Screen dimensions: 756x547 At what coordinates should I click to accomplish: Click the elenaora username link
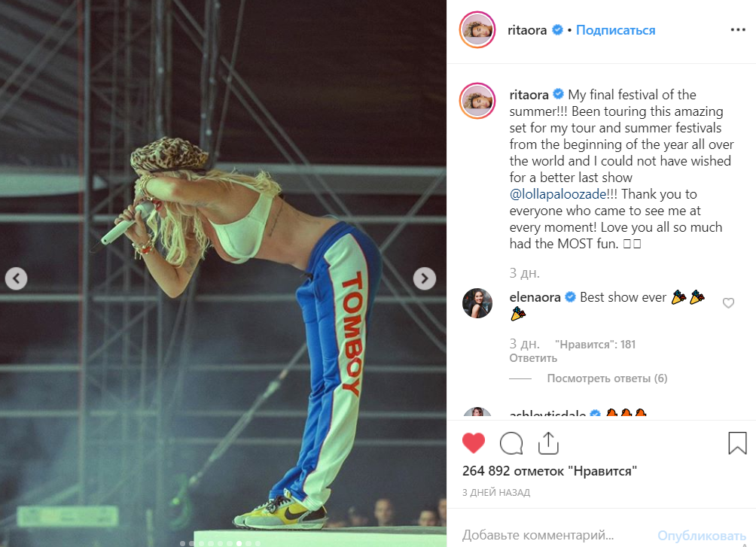[x=535, y=297]
